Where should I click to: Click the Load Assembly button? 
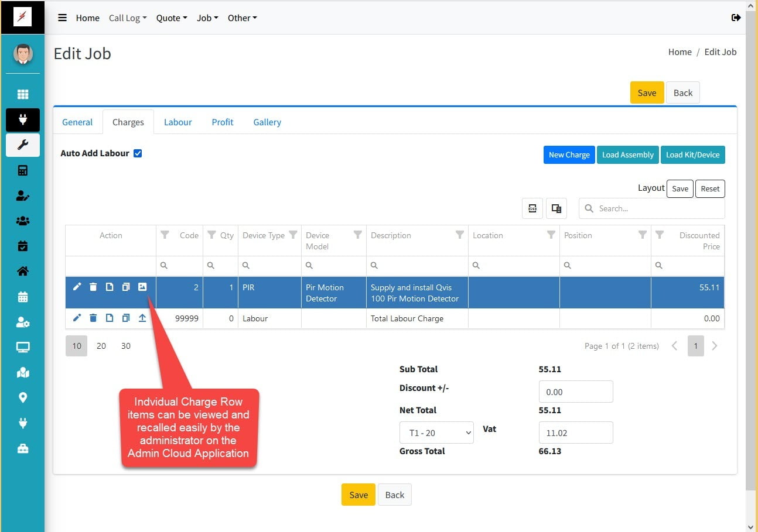627,155
